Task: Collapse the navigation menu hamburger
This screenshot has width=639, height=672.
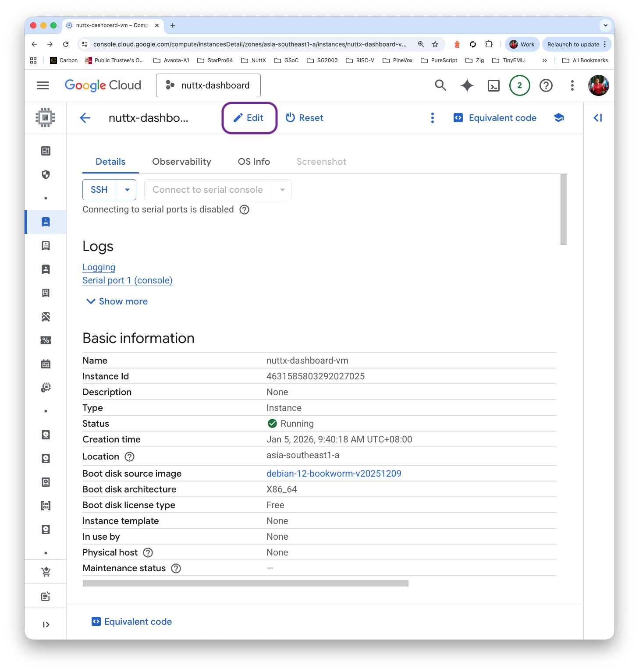Action: tap(43, 85)
